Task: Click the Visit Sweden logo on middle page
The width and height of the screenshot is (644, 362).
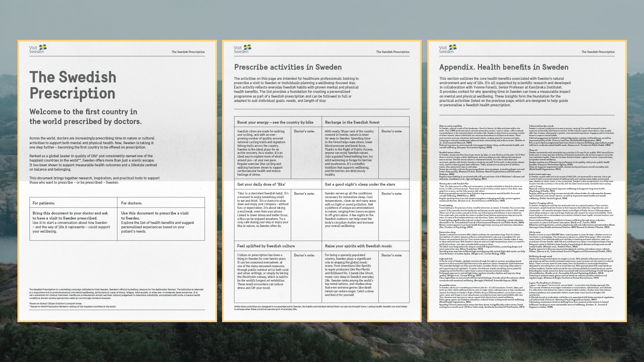Action: [x=242, y=49]
